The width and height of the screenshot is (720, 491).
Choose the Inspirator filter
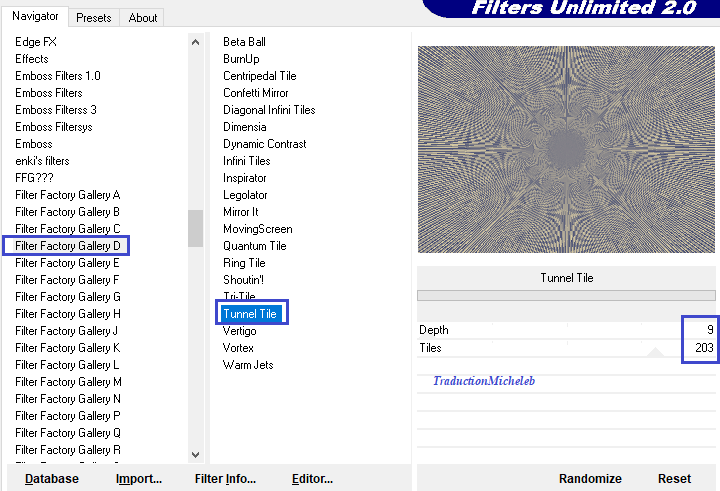click(x=245, y=178)
